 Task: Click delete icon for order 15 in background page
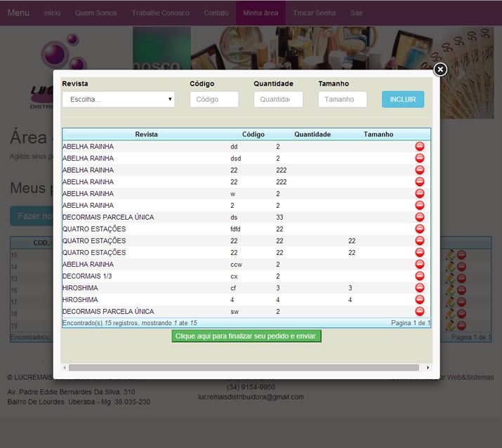click(461, 255)
